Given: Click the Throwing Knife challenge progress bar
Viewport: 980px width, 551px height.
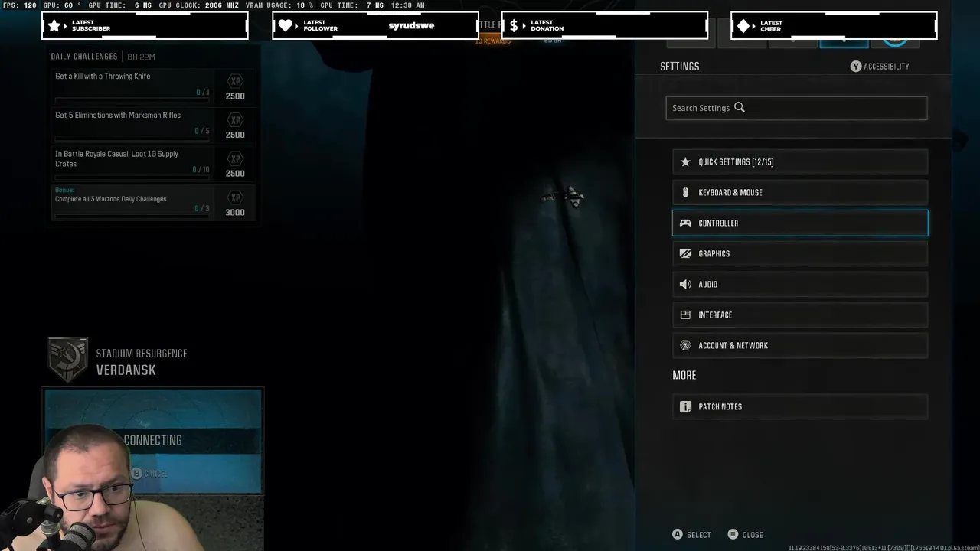Looking at the screenshot, I should pyautogui.click(x=132, y=100).
